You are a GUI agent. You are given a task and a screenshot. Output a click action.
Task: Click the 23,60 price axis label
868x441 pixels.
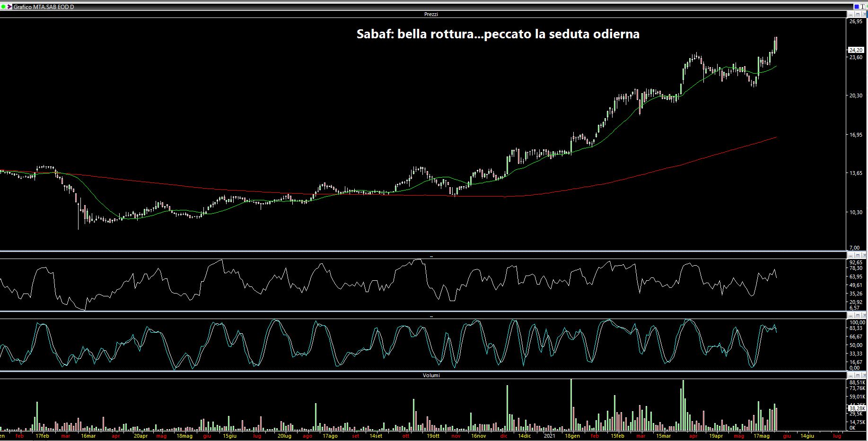[x=856, y=57]
